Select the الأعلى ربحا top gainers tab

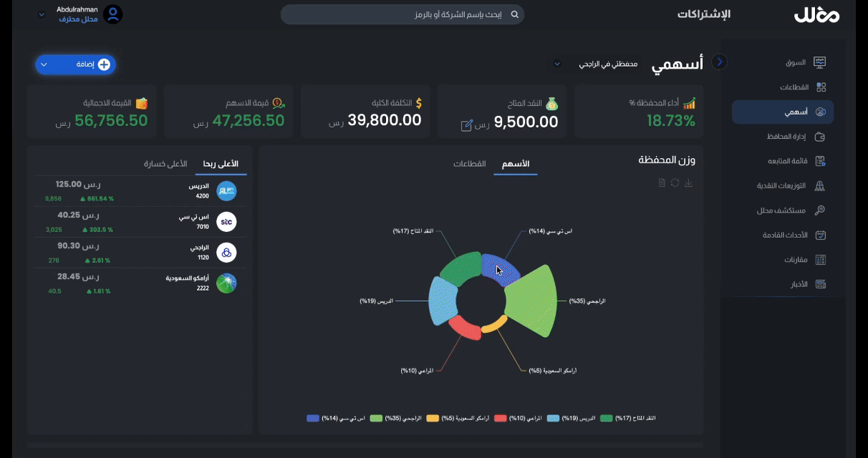221,164
